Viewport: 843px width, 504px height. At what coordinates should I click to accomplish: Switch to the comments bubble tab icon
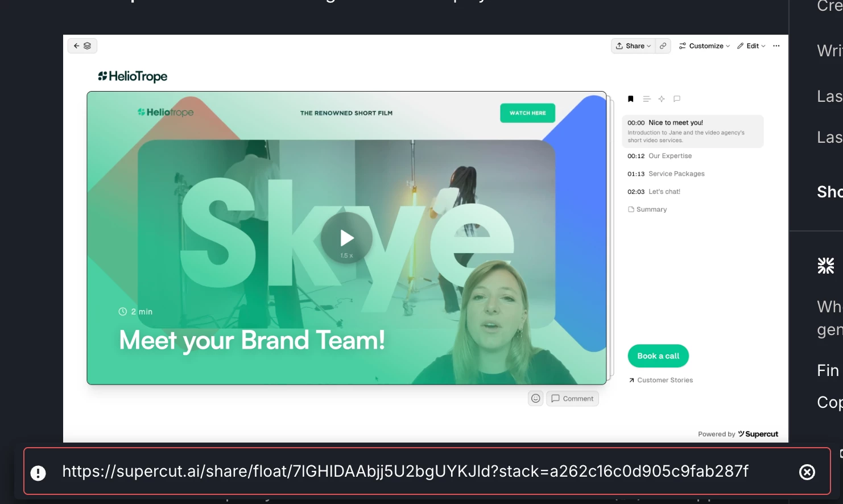tap(677, 99)
